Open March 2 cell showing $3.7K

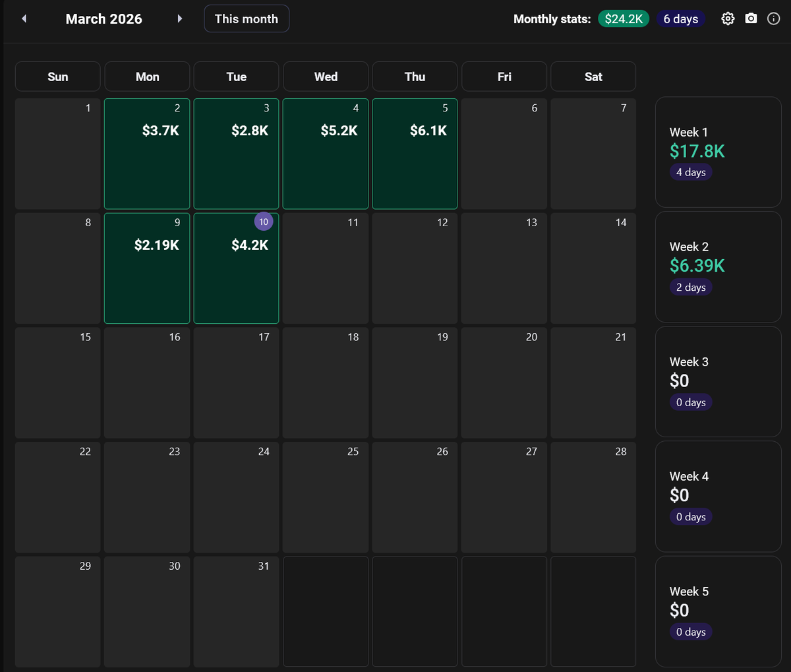coord(147,154)
